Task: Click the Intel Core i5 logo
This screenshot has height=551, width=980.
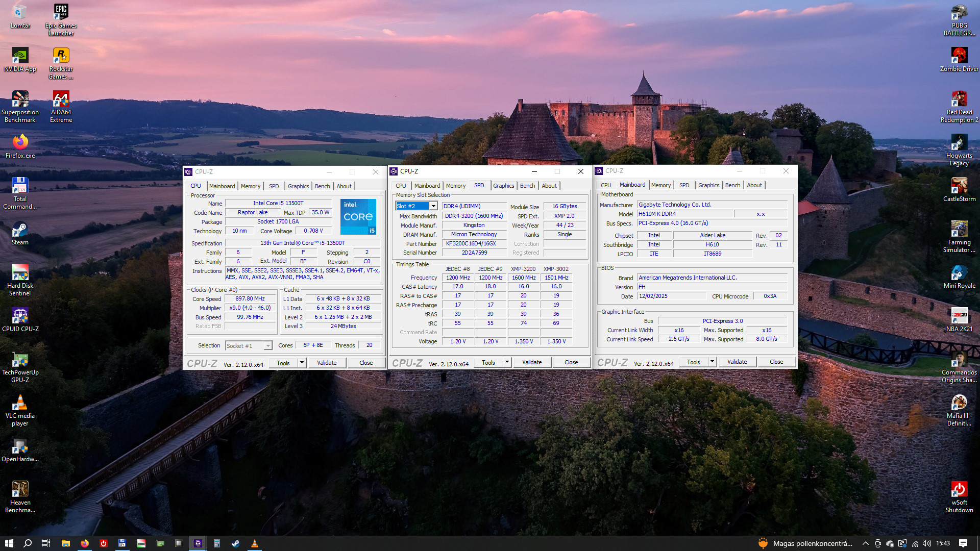Action: tap(358, 217)
